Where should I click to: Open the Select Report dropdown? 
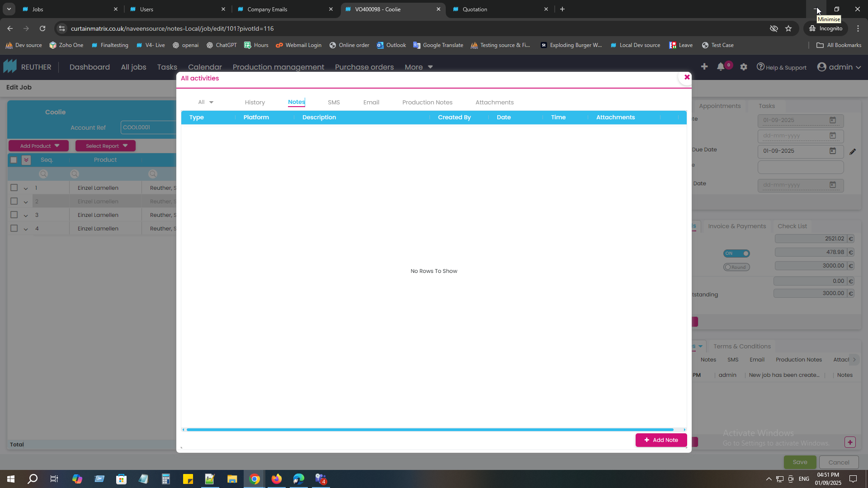[x=105, y=146]
